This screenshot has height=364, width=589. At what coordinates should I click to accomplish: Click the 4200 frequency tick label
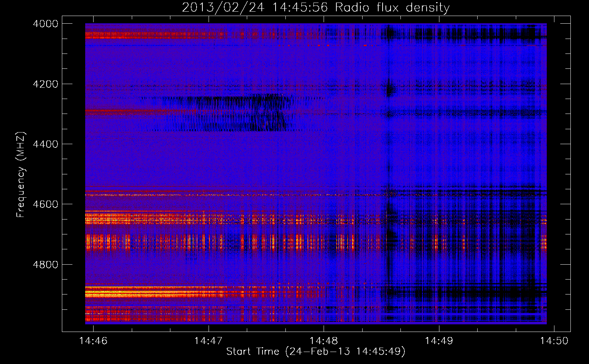(x=46, y=84)
